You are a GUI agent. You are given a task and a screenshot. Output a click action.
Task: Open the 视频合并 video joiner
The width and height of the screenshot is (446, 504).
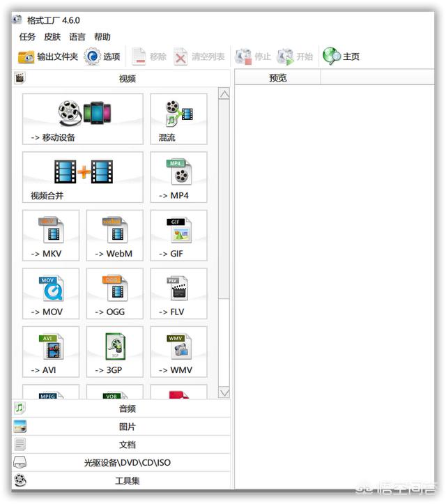[x=83, y=177]
